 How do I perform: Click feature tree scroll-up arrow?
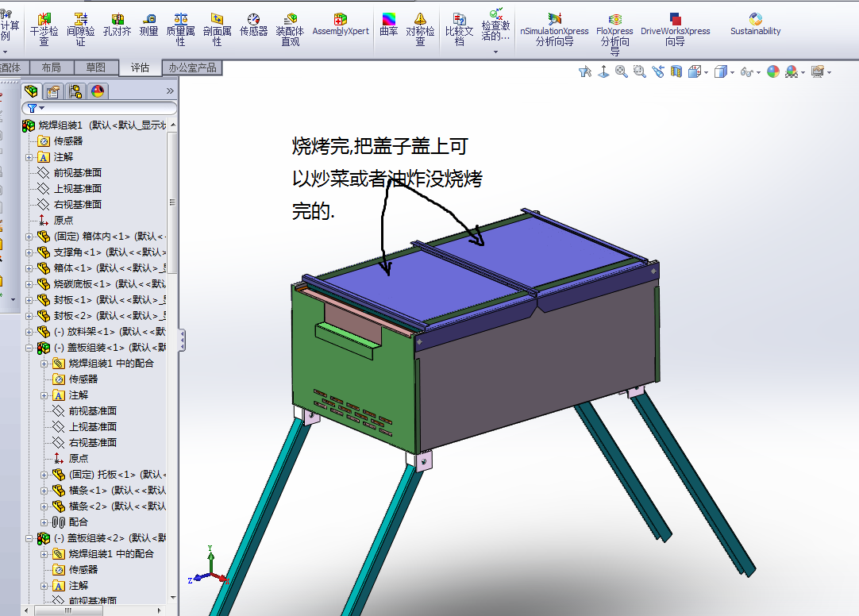tap(173, 125)
